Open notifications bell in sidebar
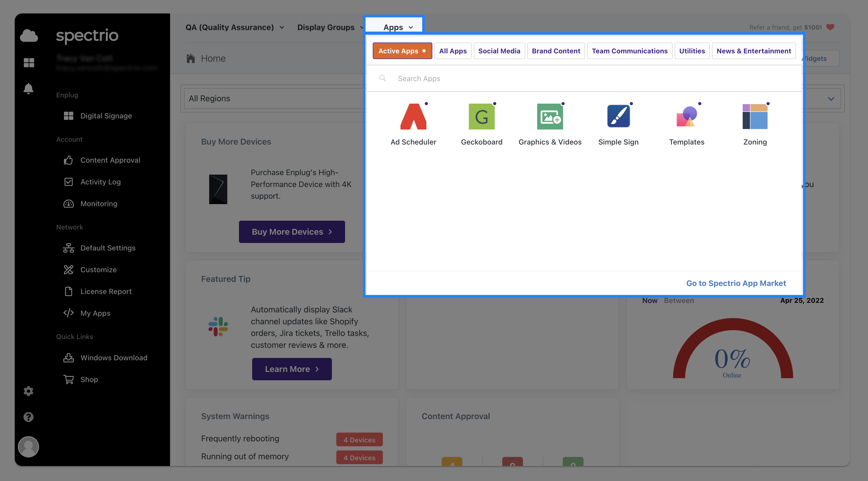Screen dimensions: 868x481 [28, 88]
